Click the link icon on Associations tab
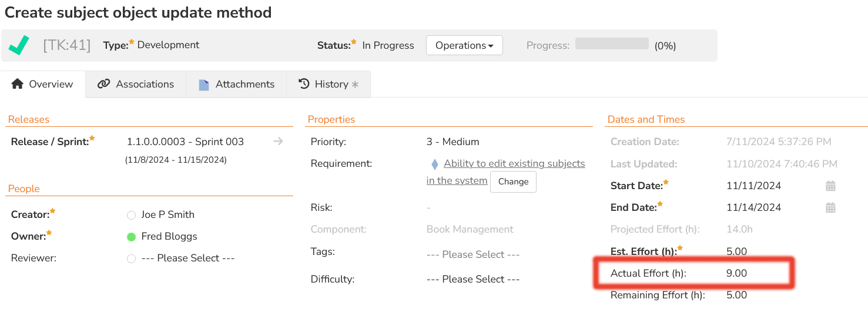Viewport: 868px width, 316px height. click(104, 84)
